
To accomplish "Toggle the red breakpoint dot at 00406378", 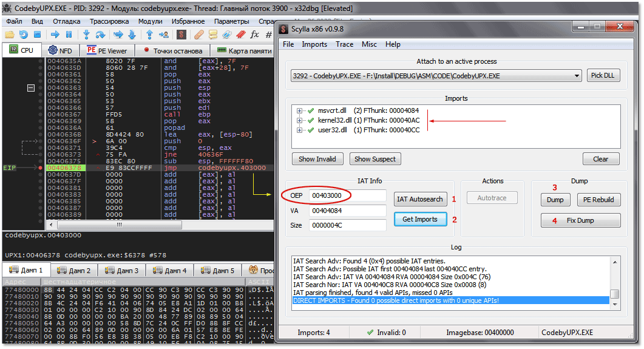I will point(40,168).
